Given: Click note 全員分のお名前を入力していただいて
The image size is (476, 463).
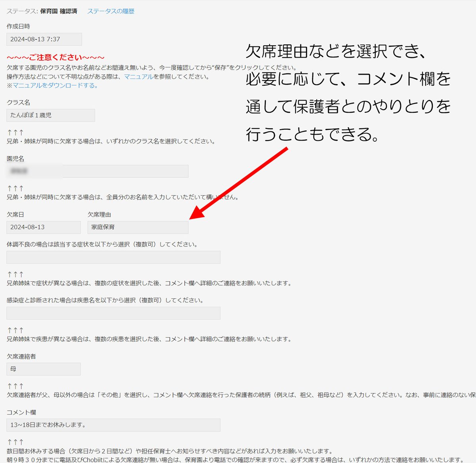Looking at the screenshot, I should pyautogui.click(x=123, y=197).
